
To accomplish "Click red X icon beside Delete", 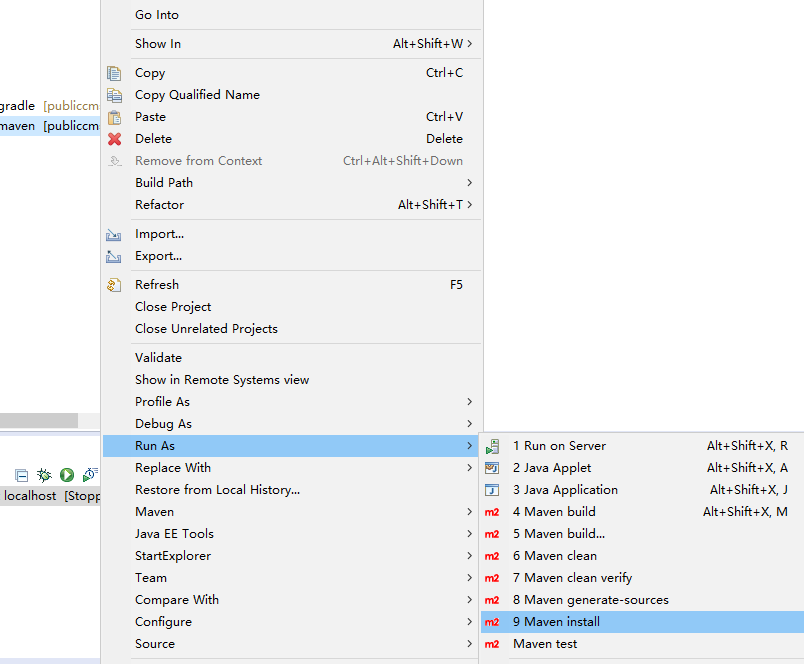I will coord(114,139).
